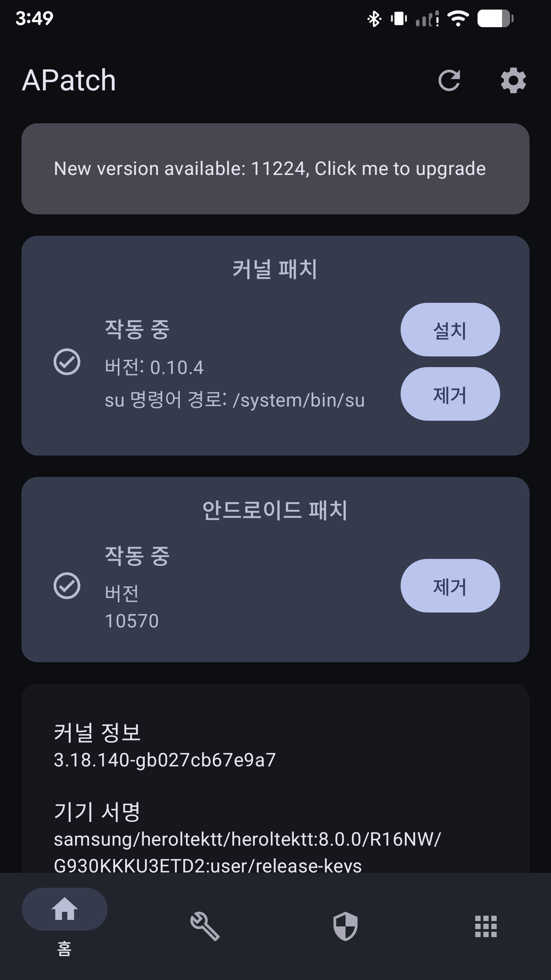
Task: Tap the 홈 tab label
Action: [x=64, y=949]
